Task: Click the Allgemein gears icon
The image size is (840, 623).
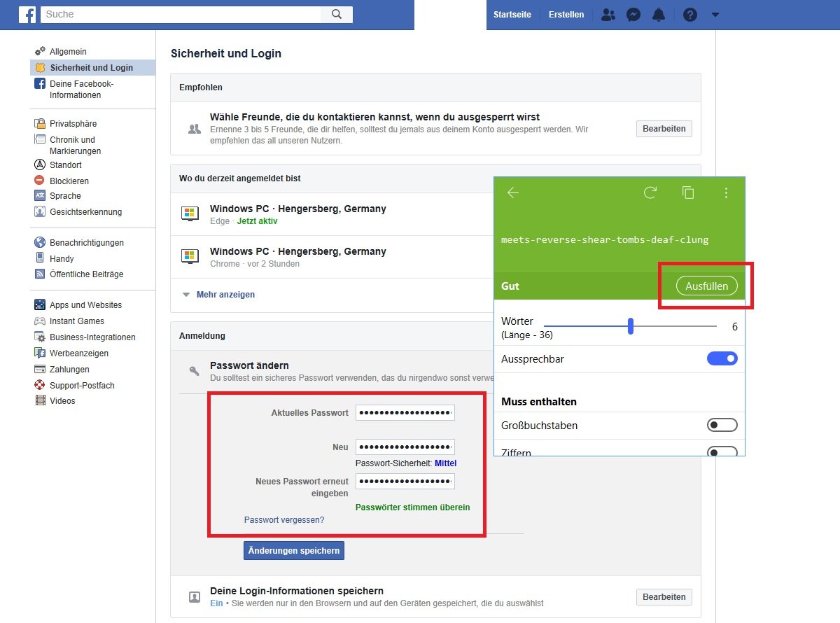Action: point(40,51)
